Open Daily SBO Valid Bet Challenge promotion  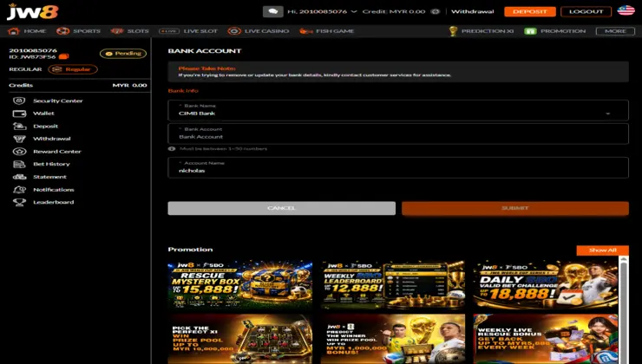click(546, 285)
